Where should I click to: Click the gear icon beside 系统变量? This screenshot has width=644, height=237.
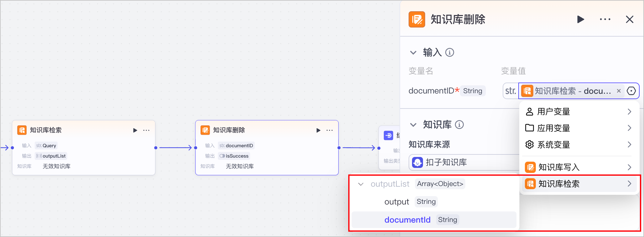[x=530, y=144]
